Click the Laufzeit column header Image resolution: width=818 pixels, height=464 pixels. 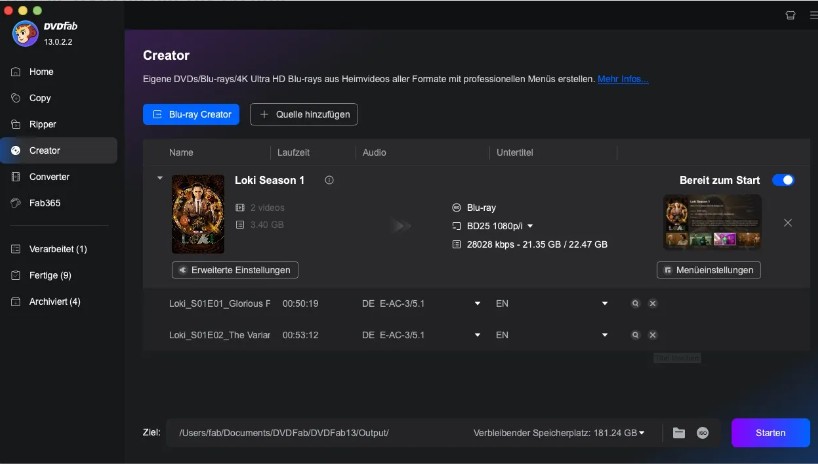[x=293, y=152]
